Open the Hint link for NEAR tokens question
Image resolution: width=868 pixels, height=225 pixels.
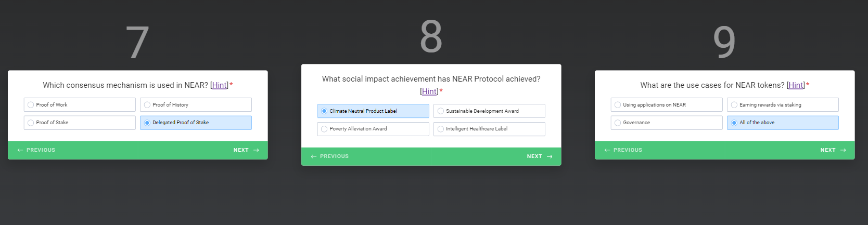(796, 85)
